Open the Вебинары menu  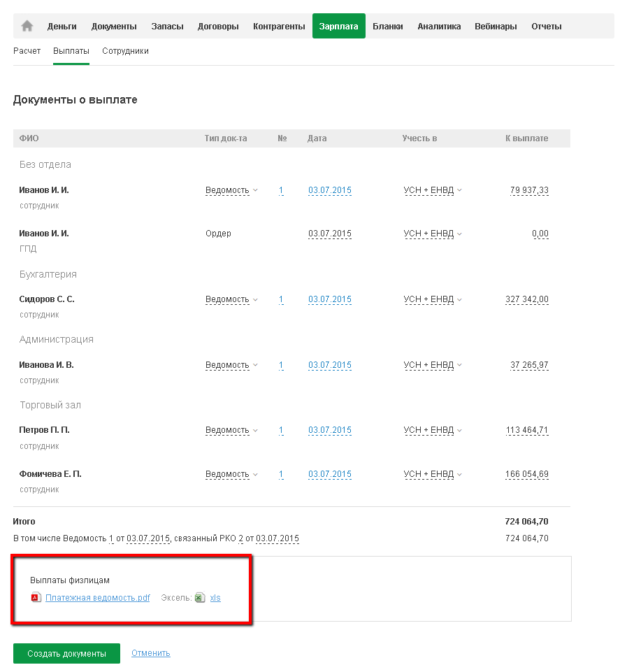(x=496, y=26)
